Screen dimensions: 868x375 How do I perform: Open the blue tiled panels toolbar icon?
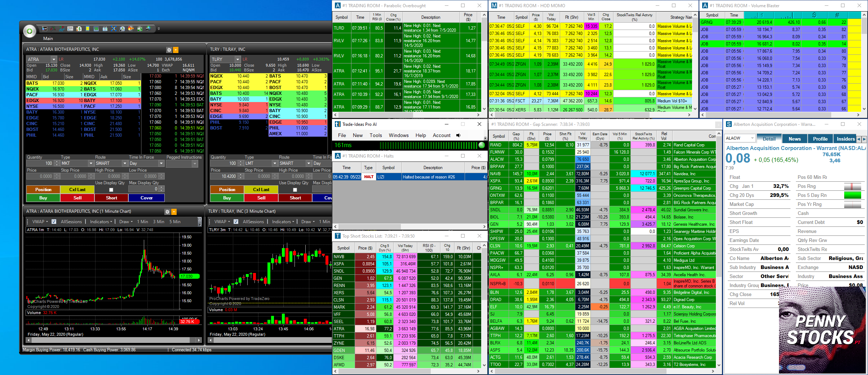[x=105, y=28]
